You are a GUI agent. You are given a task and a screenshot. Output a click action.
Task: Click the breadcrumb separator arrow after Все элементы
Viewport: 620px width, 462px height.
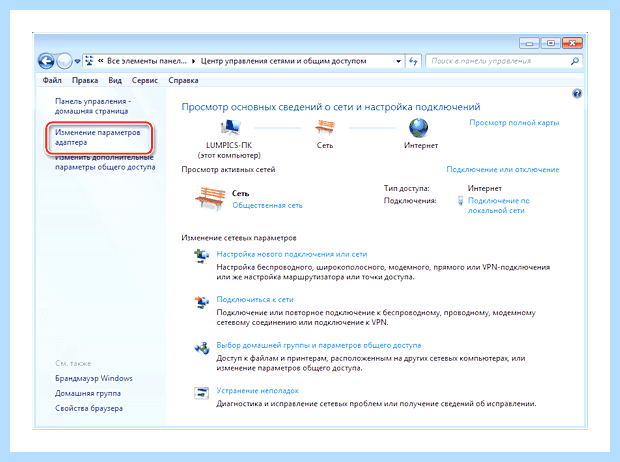tap(193, 61)
